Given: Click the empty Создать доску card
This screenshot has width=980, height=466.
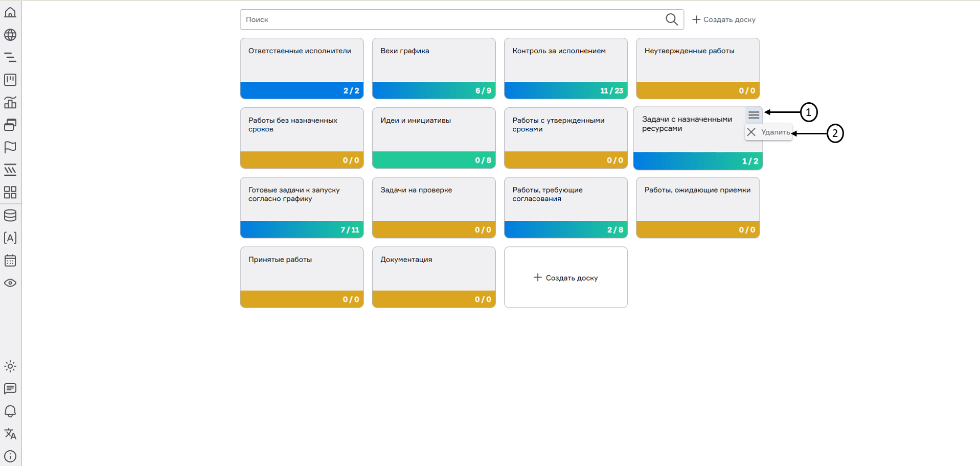Looking at the screenshot, I should (x=565, y=277).
